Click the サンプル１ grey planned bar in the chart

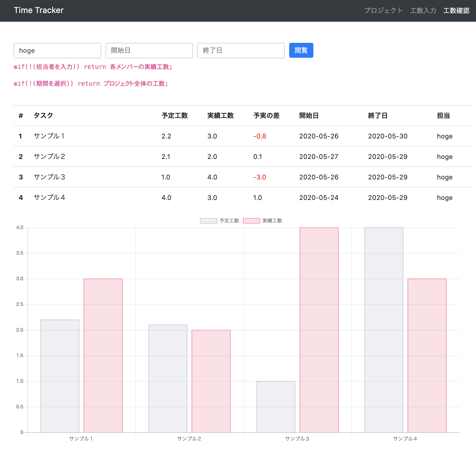(x=60, y=376)
